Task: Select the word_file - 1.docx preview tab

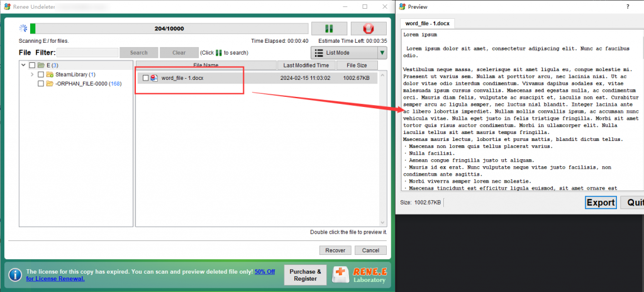Action: coord(428,23)
